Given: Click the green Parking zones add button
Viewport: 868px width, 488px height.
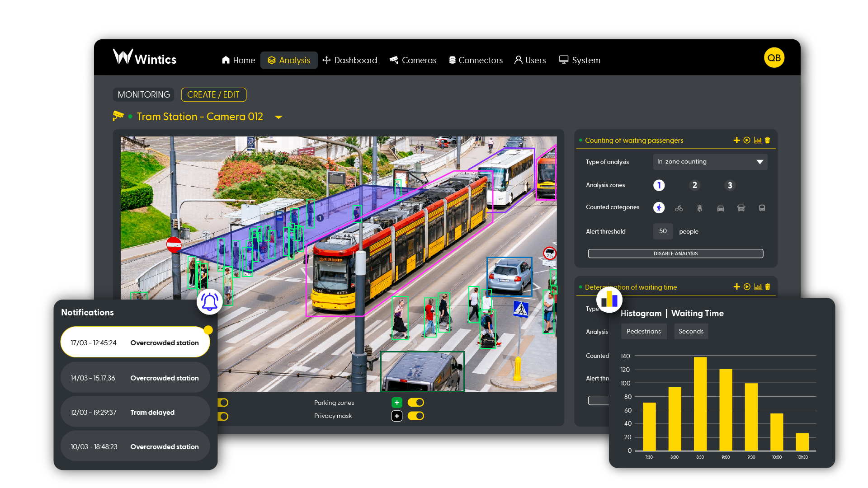Looking at the screenshot, I should [396, 403].
